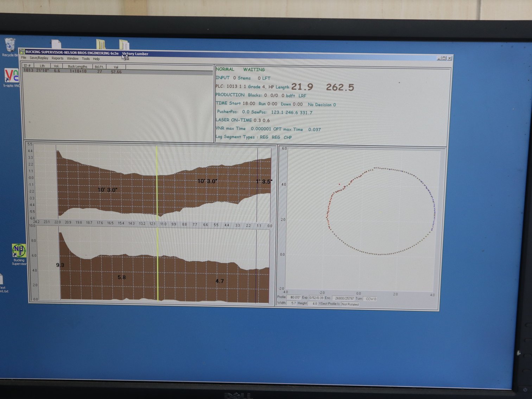Click the Not Rotated XSect profile field
Image resolution: width=532 pixels, height=399 pixels.
tap(350, 304)
